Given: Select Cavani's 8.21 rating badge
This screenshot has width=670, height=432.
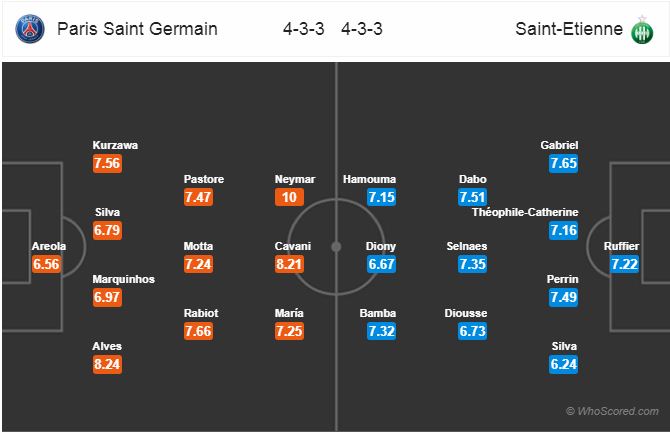Looking at the screenshot, I should (x=289, y=264).
